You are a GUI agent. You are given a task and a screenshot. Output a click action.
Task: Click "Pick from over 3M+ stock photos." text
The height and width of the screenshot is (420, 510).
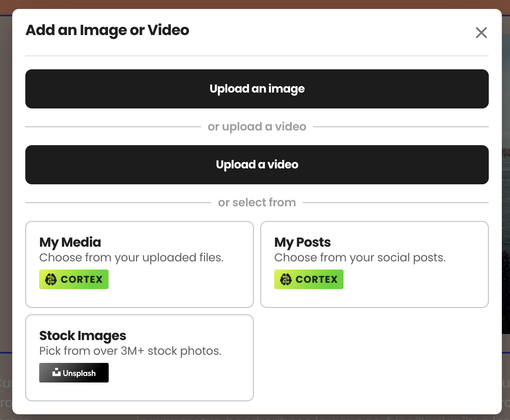pos(130,351)
